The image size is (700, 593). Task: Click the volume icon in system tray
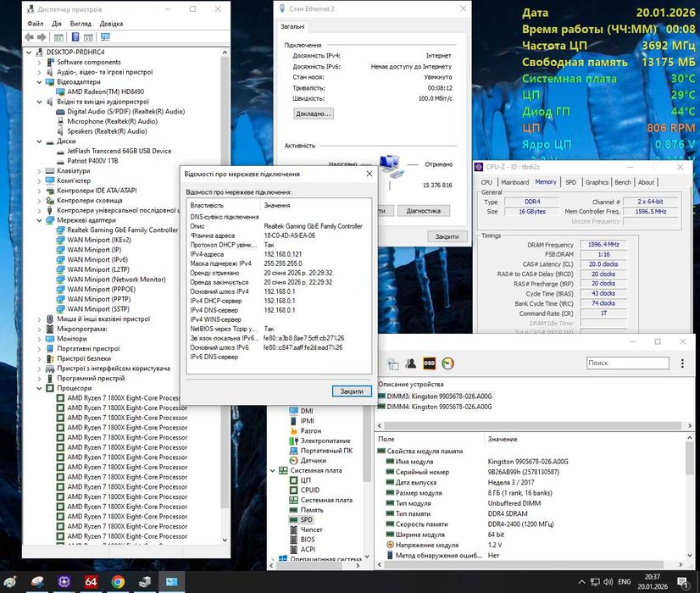pos(608,582)
